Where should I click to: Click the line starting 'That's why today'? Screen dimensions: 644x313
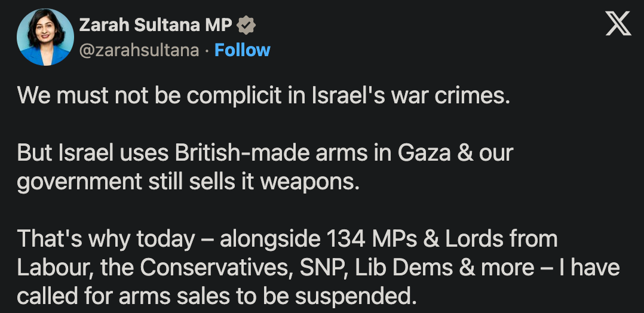(287, 239)
